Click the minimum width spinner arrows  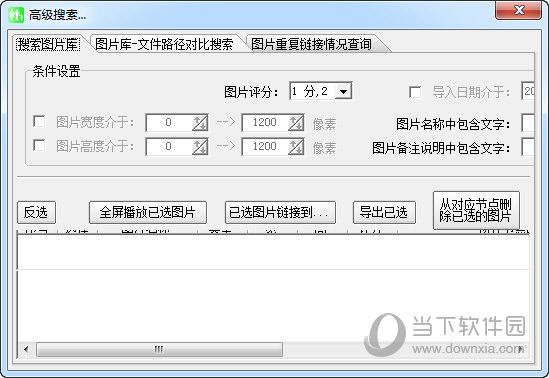click(200, 123)
